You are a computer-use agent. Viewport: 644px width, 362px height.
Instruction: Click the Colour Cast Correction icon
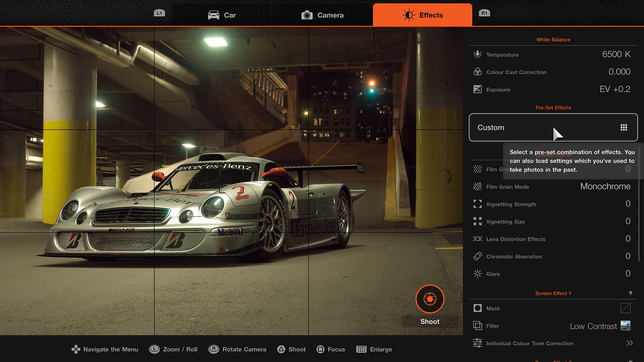[478, 72]
